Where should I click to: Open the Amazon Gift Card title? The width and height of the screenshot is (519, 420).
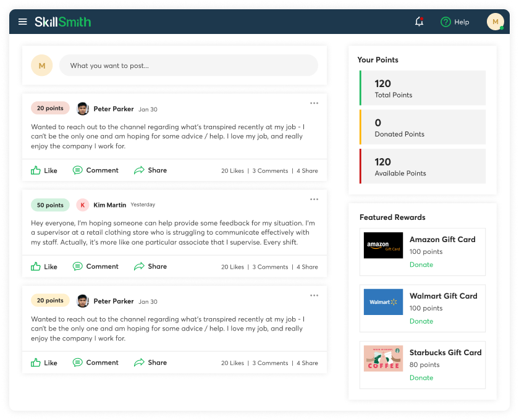point(442,239)
